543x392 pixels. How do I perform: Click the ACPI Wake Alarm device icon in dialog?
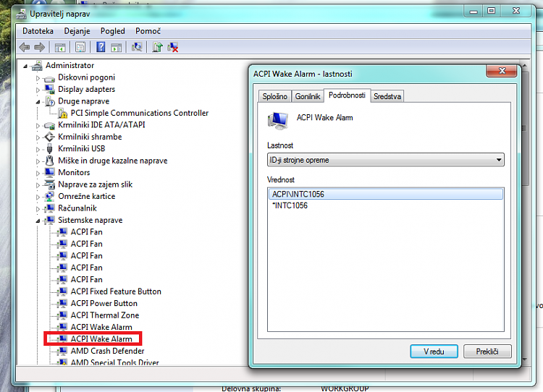(x=278, y=121)
